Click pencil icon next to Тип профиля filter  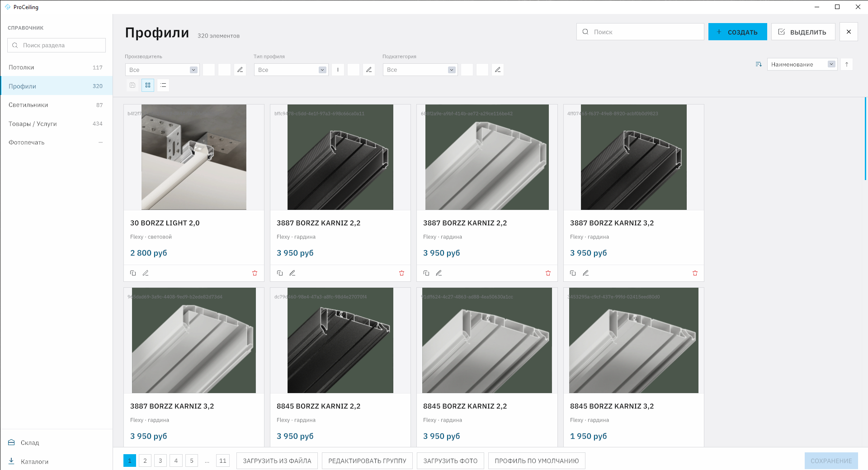click(369, 70)
